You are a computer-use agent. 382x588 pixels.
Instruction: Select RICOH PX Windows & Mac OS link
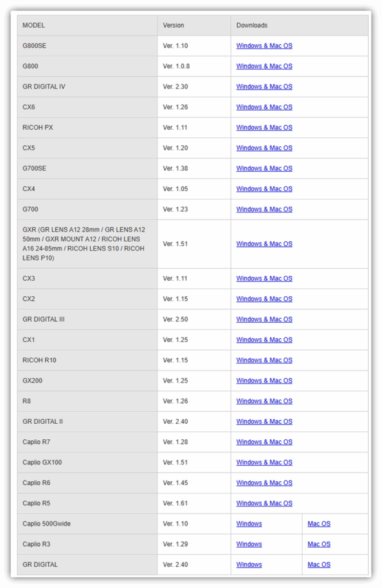click(264, 127)
